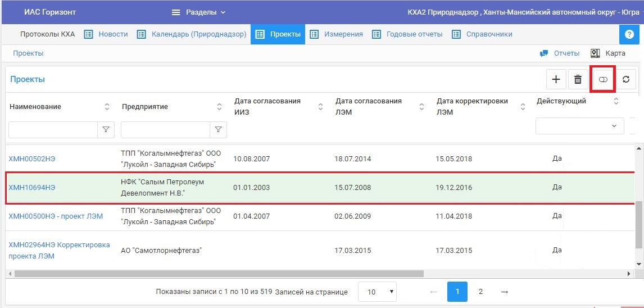644x308 pixels.
Task: Switch to the Новости tab
Action: click(x=106, y=34)
